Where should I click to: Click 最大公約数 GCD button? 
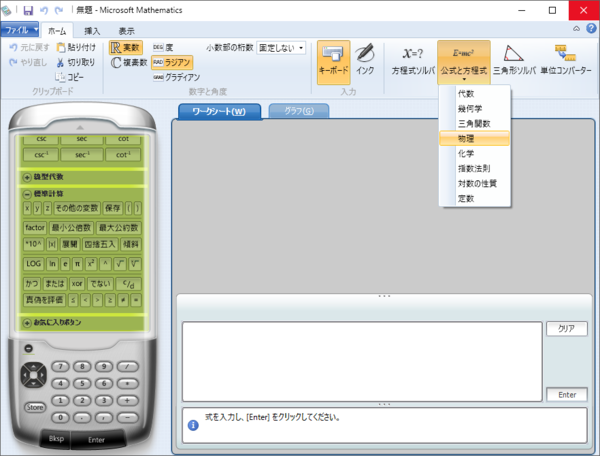coord(119,228)
